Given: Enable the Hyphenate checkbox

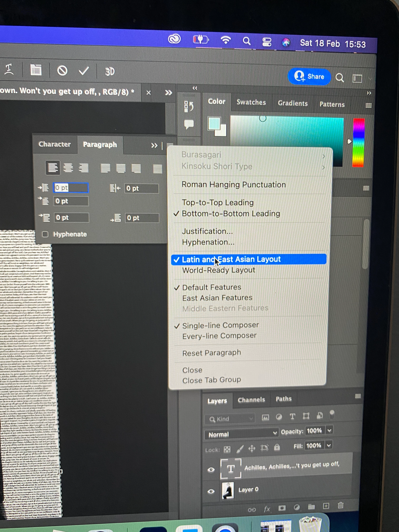Looking at the screenshot, I should coord(45,234).
